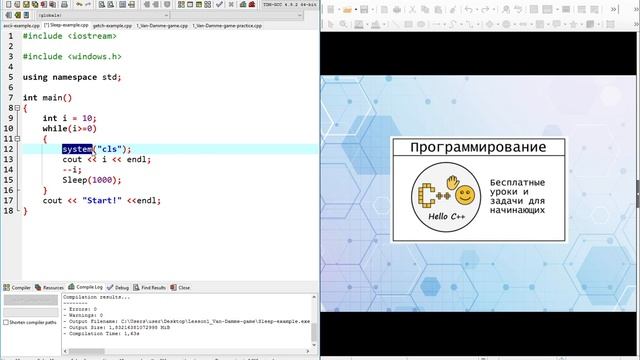Viewport: 640px width, 360px height.
Task: Click the horizontal scrollbar thumb in compile log
Action: (87, 351)
